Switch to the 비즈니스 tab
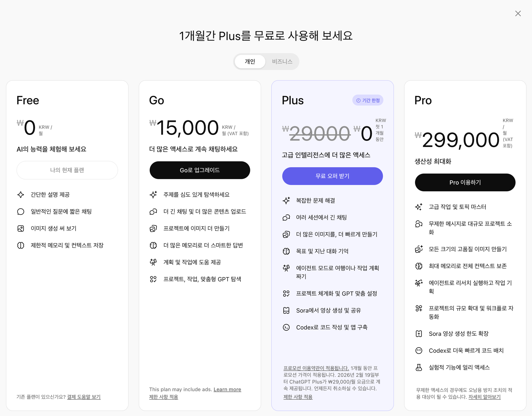The image size is (532, 416). pyautogui.click(x=282, y=61)
